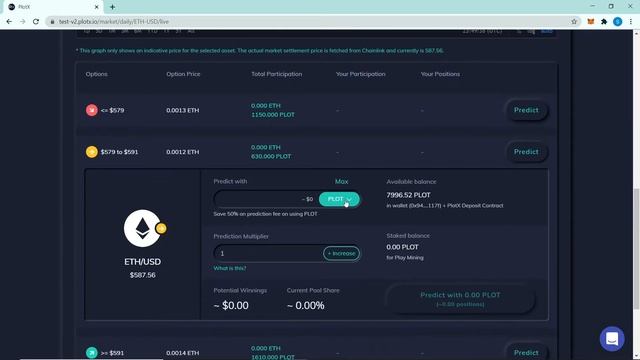Click the green bullish option icon
The image size is (640, 360).
91,353
